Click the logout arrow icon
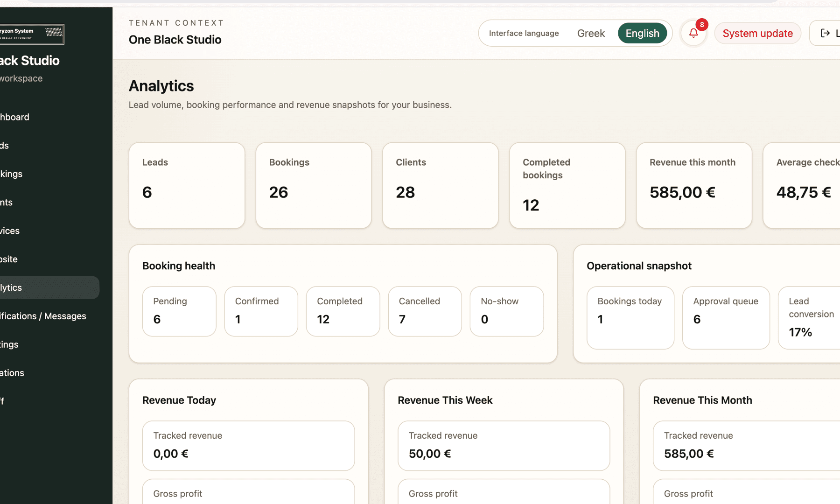Viewport: 840px width, 504px height. (x=825, y=33)
